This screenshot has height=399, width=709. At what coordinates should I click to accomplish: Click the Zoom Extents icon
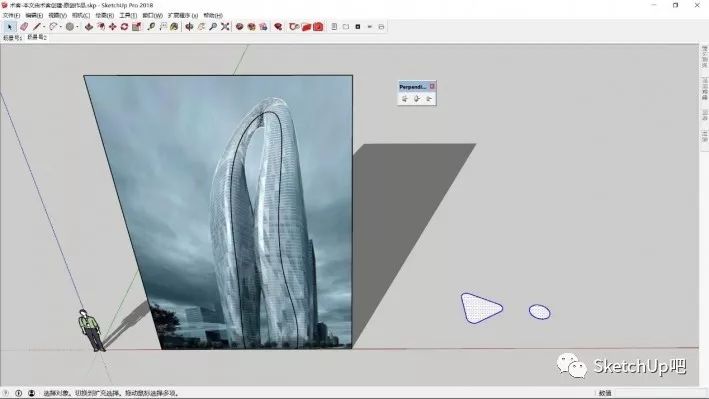[225, 27]
